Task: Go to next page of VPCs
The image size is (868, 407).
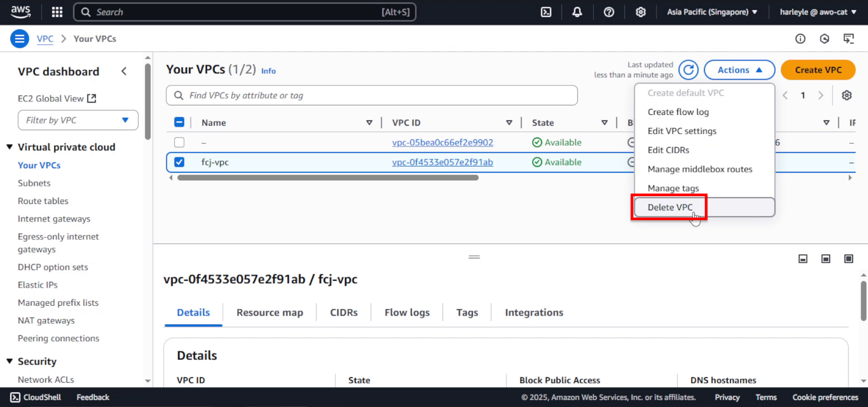Action: pyautogui.click(x=821, y=95)
